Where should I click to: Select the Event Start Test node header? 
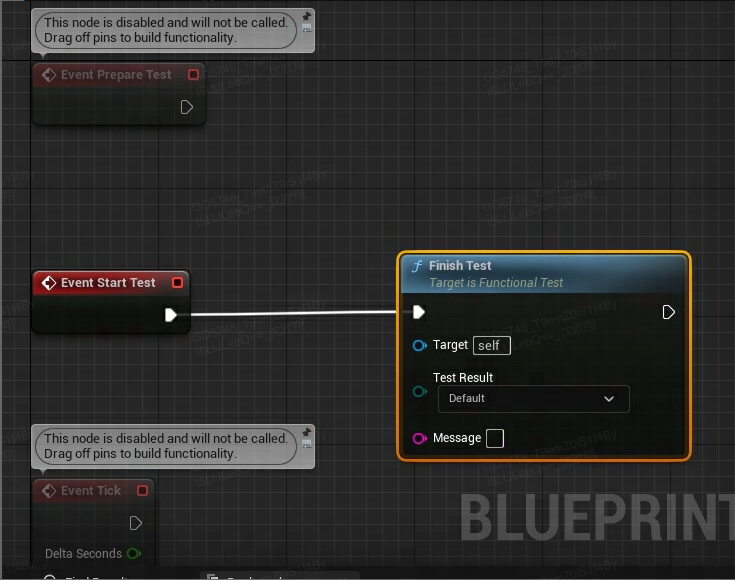(111, 283)
